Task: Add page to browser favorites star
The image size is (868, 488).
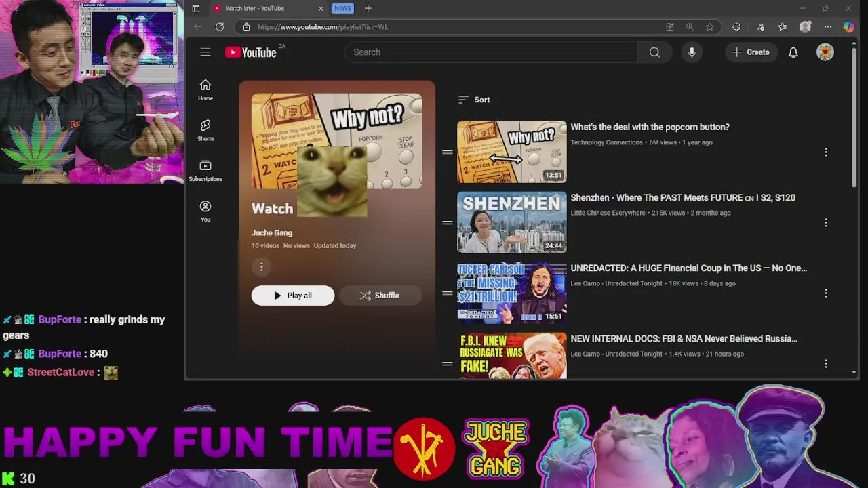Action: [710, 27]
